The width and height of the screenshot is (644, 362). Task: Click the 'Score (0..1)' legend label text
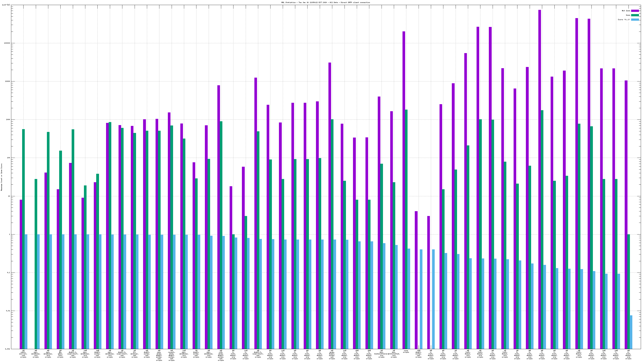624,20
